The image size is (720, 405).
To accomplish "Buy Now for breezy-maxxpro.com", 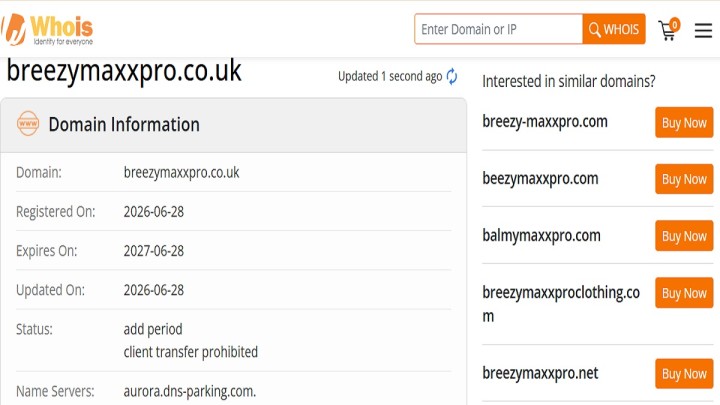I will click(684, 123).
